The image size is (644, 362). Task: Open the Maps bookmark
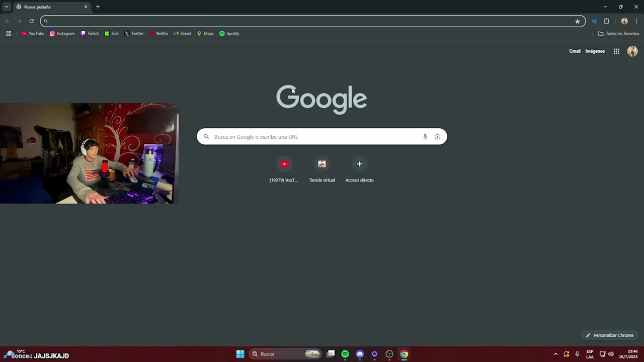tap(205, 34)
